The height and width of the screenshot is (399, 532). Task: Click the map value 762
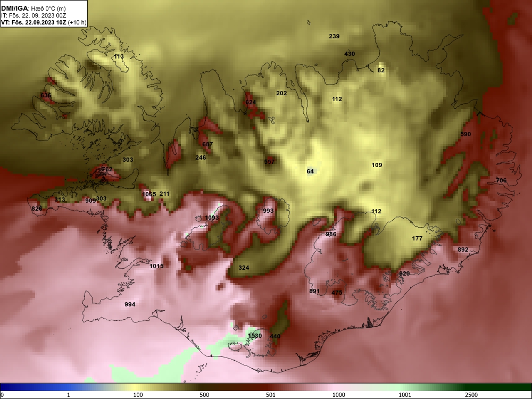[107, 169]
